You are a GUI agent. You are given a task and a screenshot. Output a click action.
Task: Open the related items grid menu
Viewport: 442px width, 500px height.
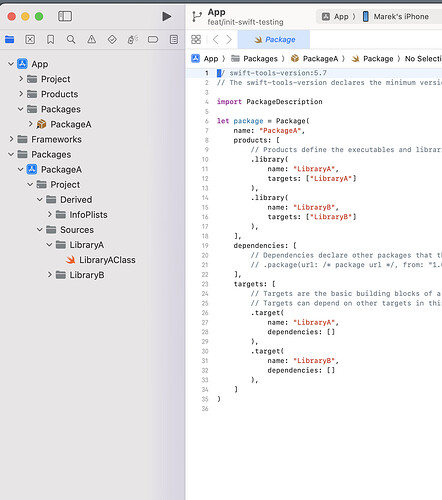tap(196, 40)
